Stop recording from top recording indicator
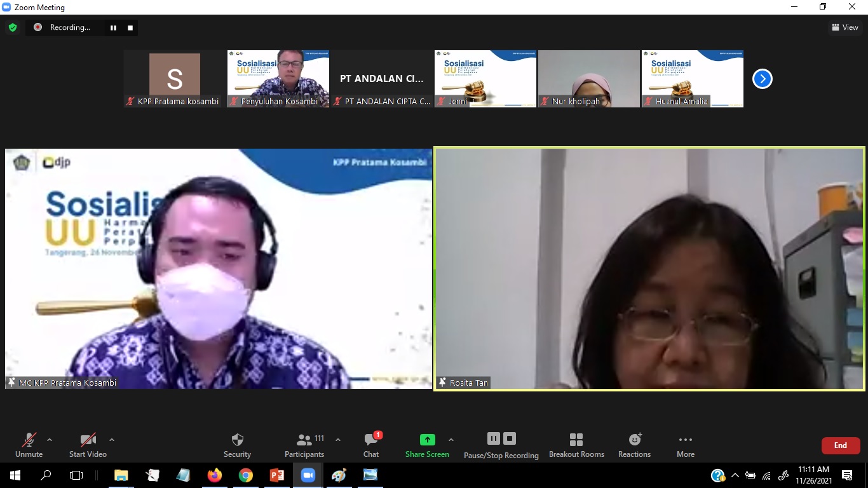The image size is (868, 488). click(x=130, y=27)
